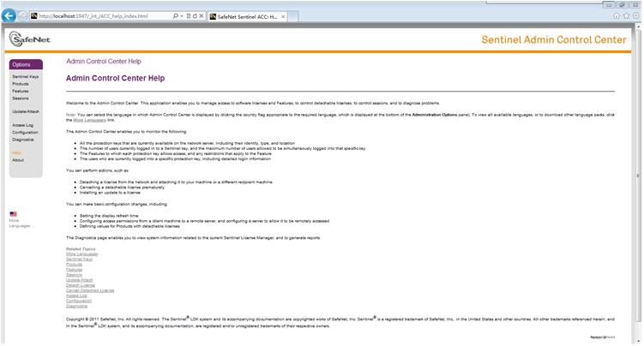Open Access Log in sidebar
644x346 pixels.
coord(23,125)
